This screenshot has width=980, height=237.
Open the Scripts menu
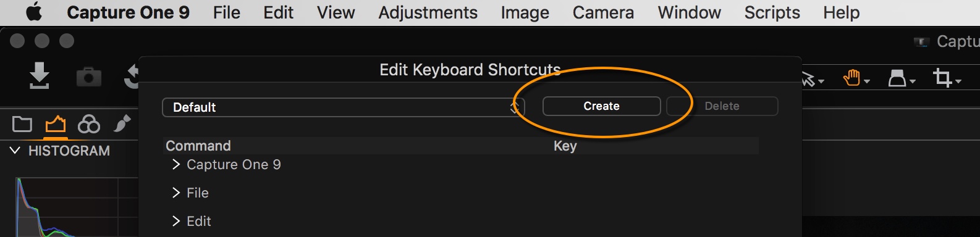[772, 12]
